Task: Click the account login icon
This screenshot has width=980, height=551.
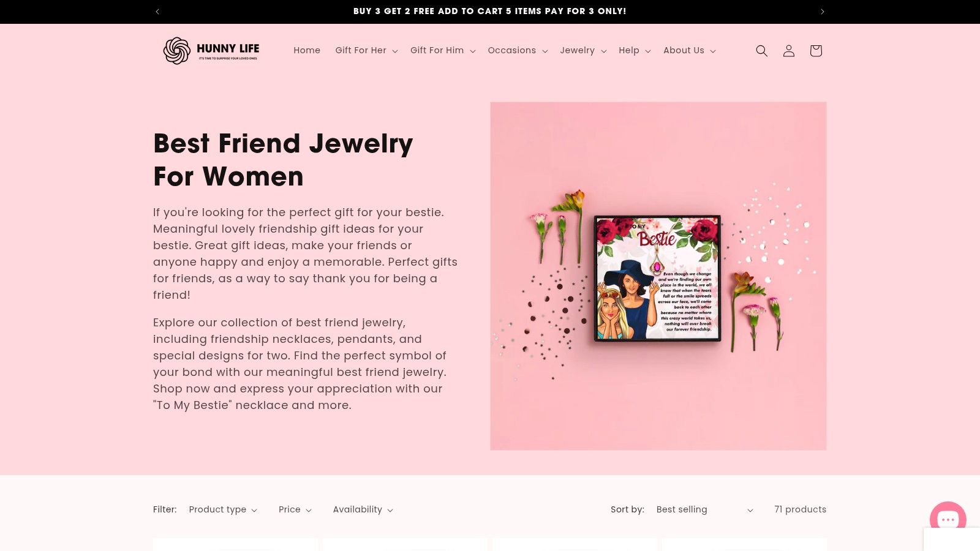Action: [789, 51]
